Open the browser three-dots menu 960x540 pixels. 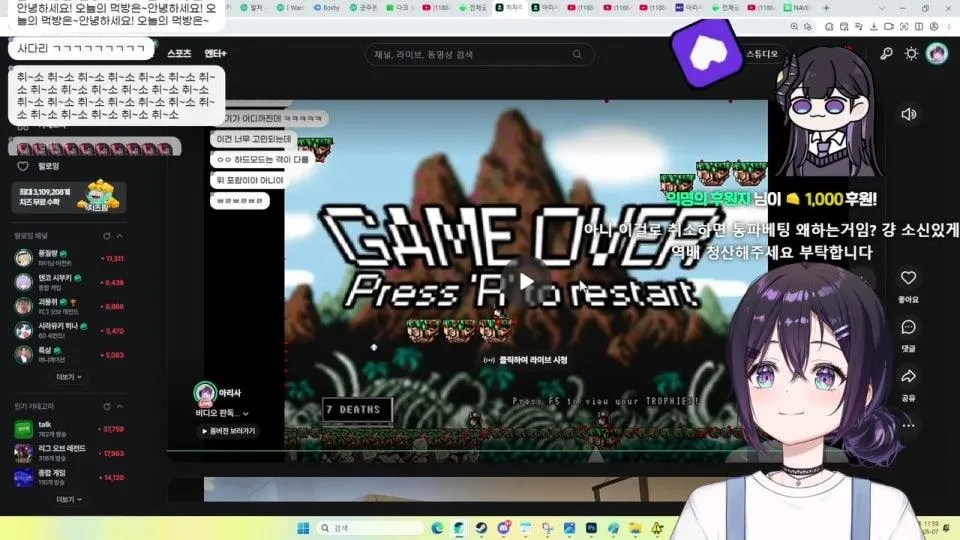[x=950, y=26]
